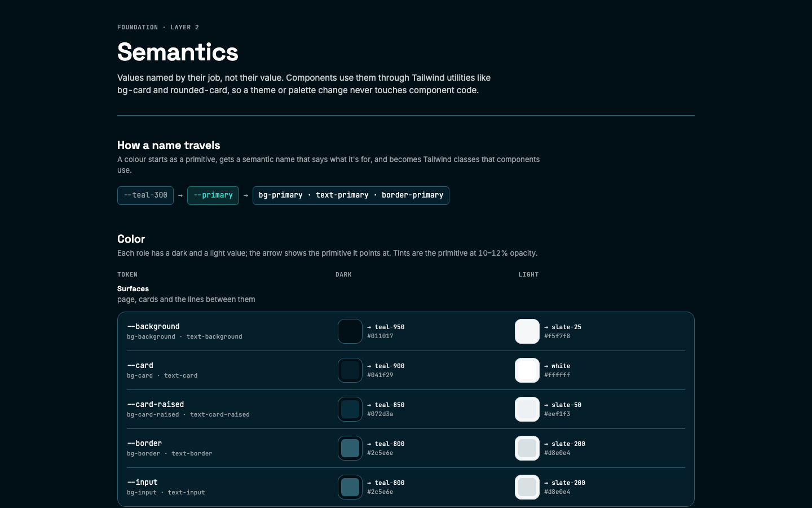Pick the dark swatch for --card-raised
Screen dimensions: 812x508
point(350,409)
